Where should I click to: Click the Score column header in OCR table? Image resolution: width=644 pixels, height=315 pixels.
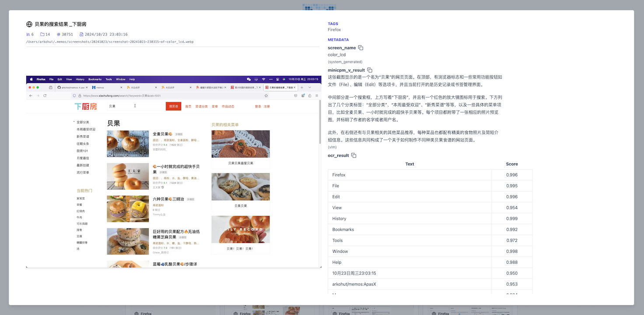pos(511,164)
